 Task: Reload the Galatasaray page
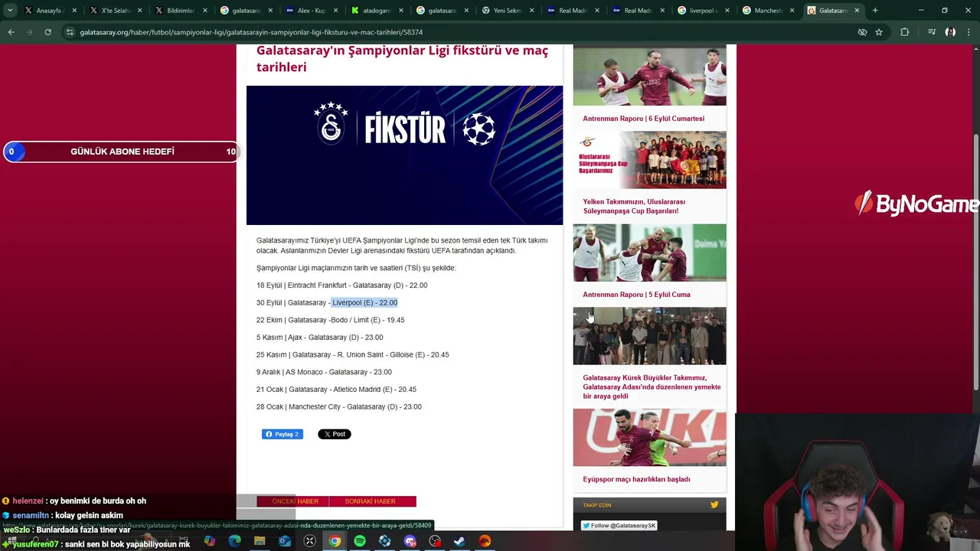coord(47,32)
